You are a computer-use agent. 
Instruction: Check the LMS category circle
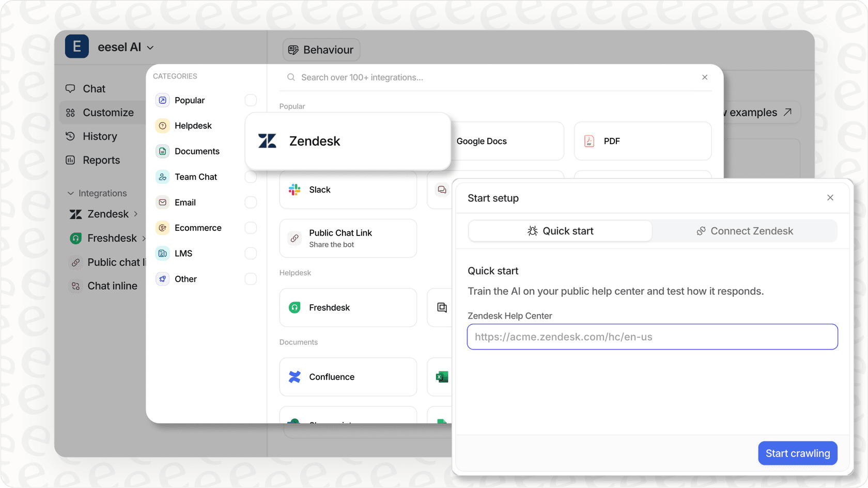point(251,253)
